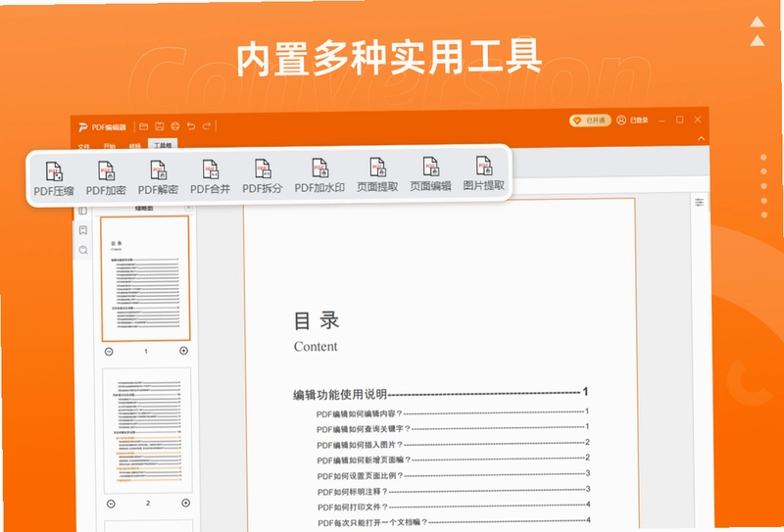The image size is (784, 532).
Task: Close the 缩略图 thumbnail panel
Action: tap(188, 207)
